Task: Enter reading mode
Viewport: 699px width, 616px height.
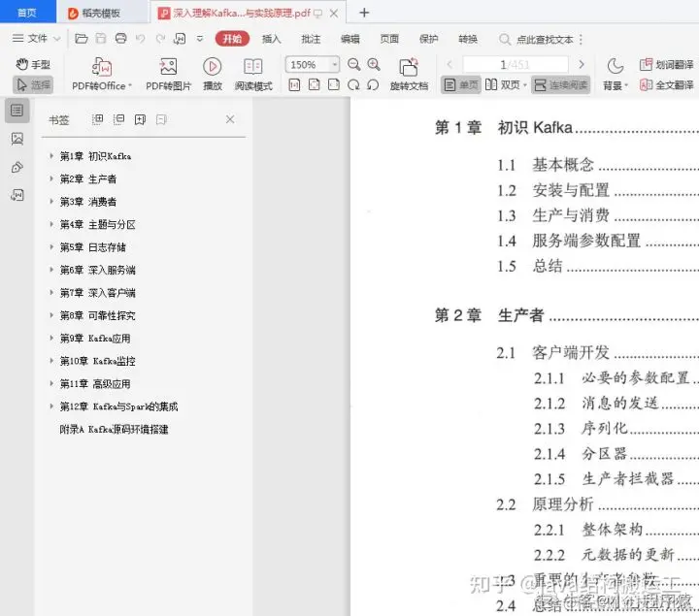Action: 253,74
